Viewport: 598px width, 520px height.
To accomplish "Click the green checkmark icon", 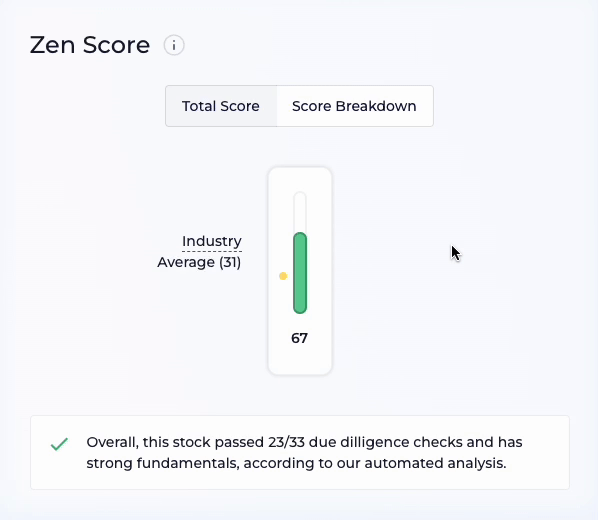I will click(59, 444).
